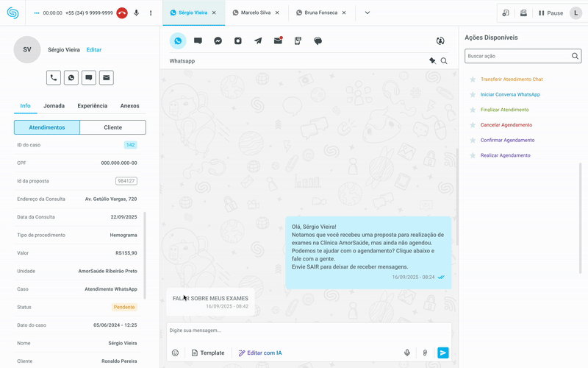Click Confirmar Agendamento action

click(507, 140)
